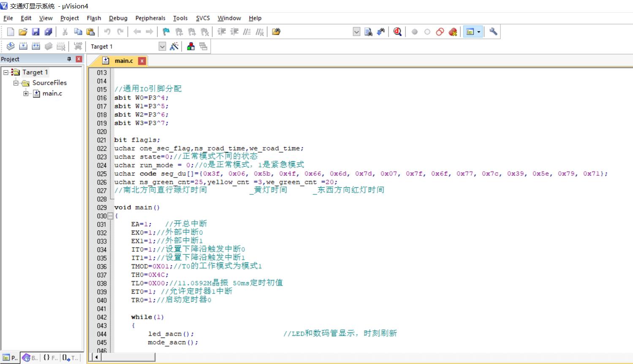Open the Peripherals menu
The width and height of the screenshot is (633, 364).
[150, 18]
